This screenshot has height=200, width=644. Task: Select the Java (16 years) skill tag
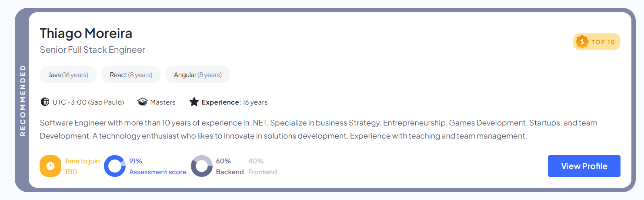68,75
